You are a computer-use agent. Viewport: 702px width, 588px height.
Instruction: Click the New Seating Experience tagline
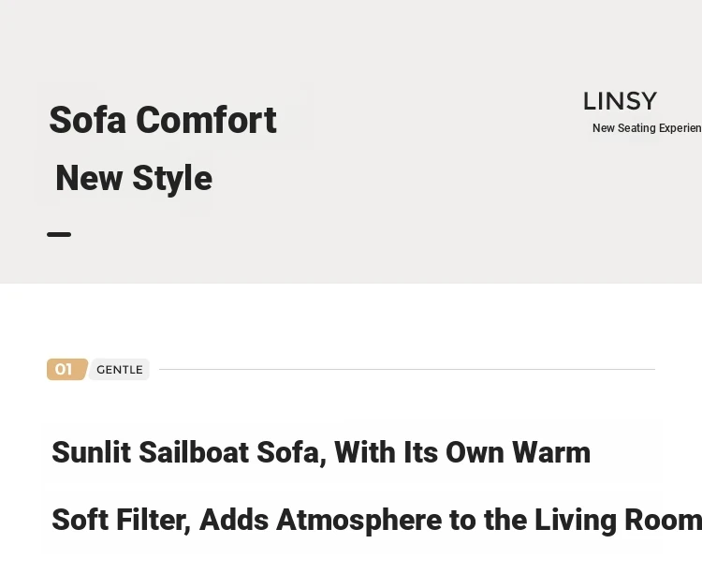click(647, 128)
